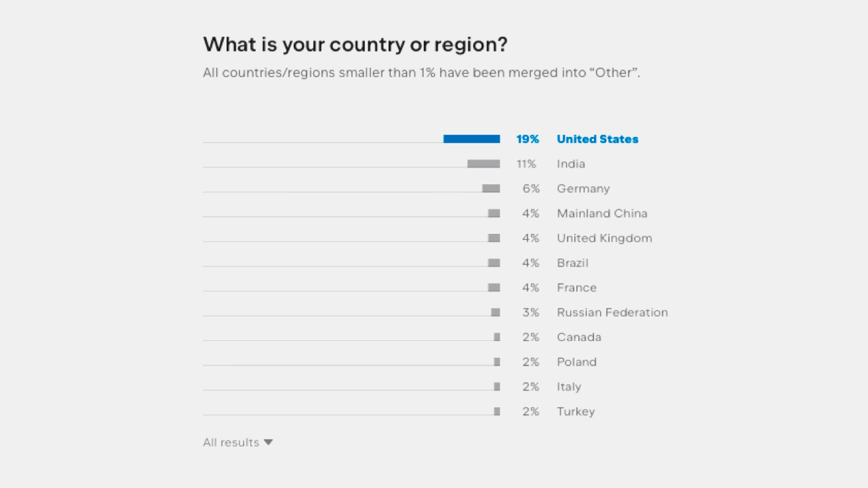Click the Turkey country label
The height and width of the screenshot is (488, 868).
point(576,412)
